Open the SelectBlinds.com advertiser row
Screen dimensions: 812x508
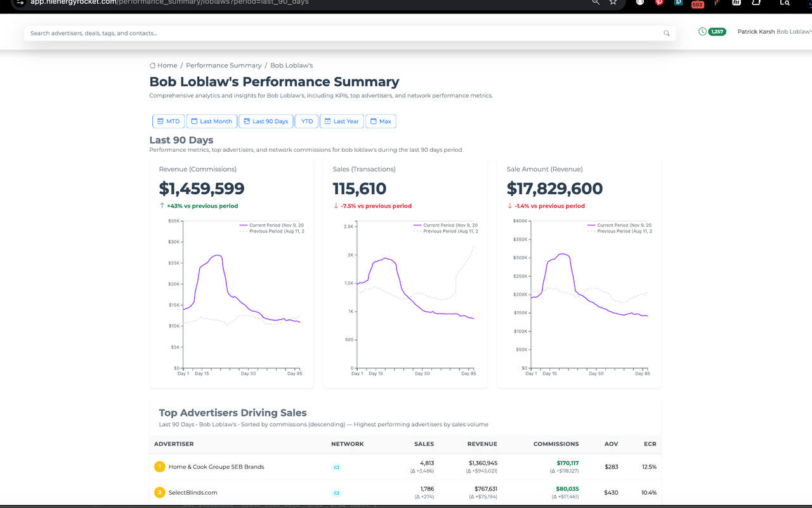pyautogui.click(x=193, y=493)
